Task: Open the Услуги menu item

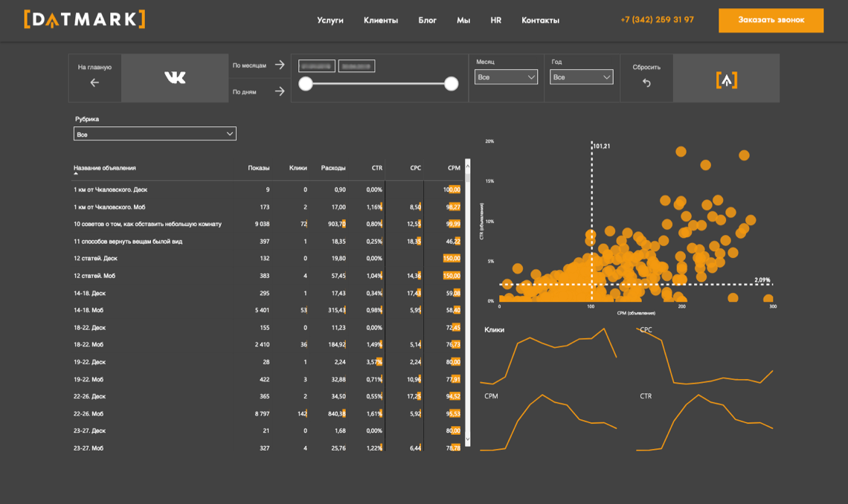Action: point(330,21)
